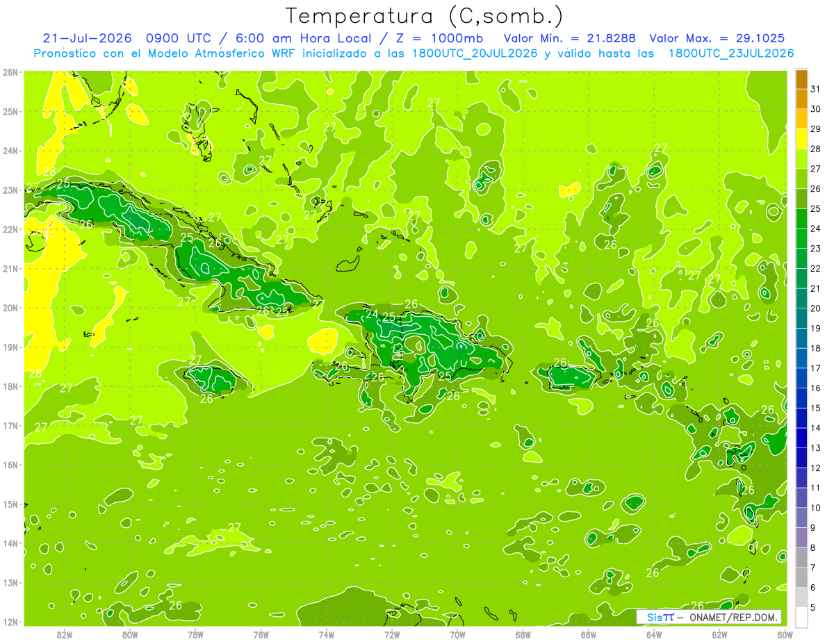The width and height of the screenshot is (834, 644).
Task: Click the "14N" latitude axis label
Action: pos(10,543)
